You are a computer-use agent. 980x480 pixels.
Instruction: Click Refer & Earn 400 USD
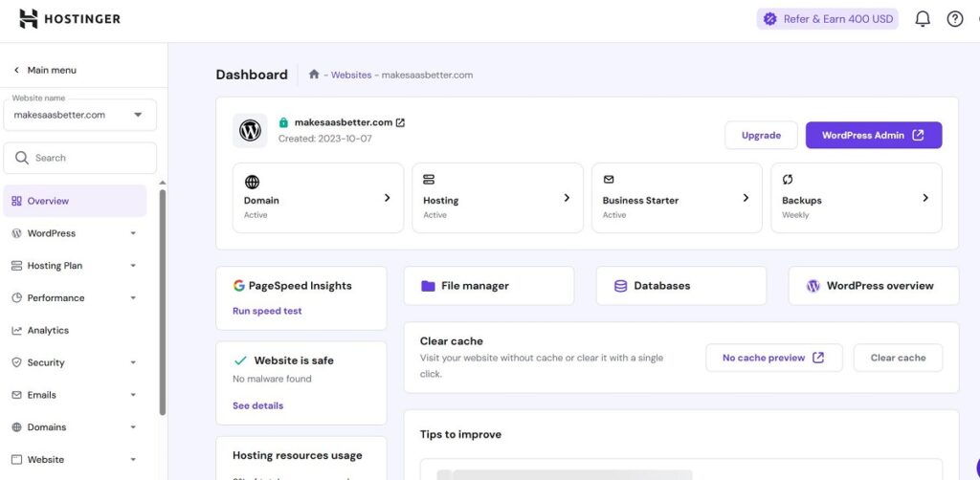click(828, 19)
